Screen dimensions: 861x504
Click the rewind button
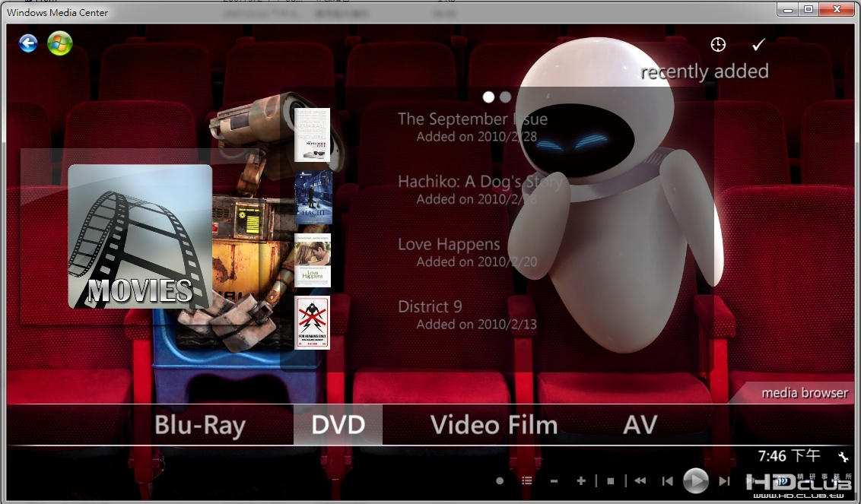[640, 481]
